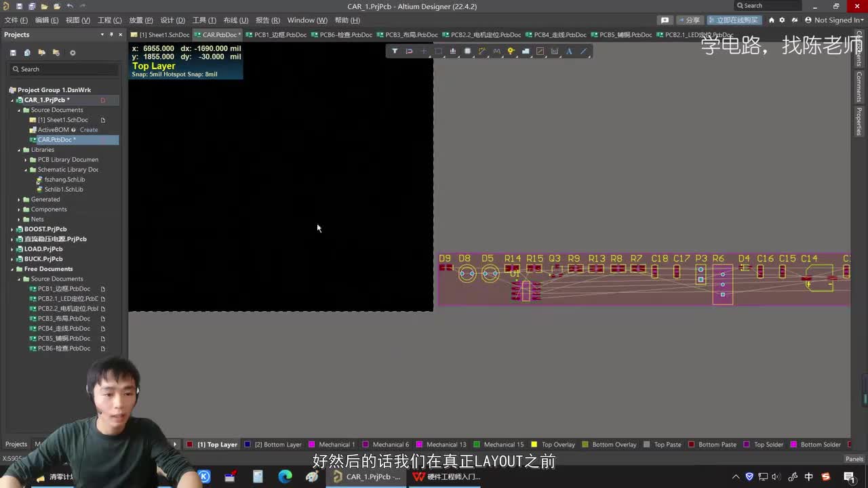Collapse the CAR_1.PrjPcb project node
Image resolution: width=868 pixels, height=488 pixels.
point(12,100)
